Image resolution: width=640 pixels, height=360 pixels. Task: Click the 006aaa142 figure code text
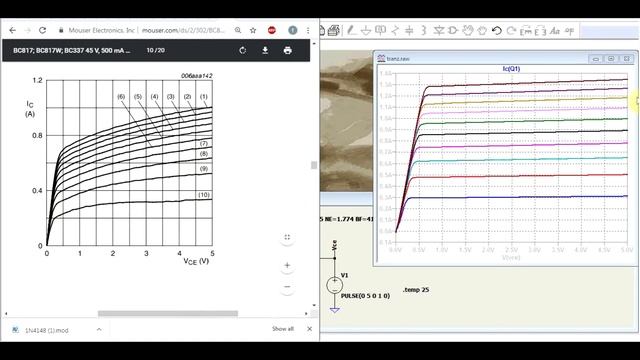click(x=197, y=76)
